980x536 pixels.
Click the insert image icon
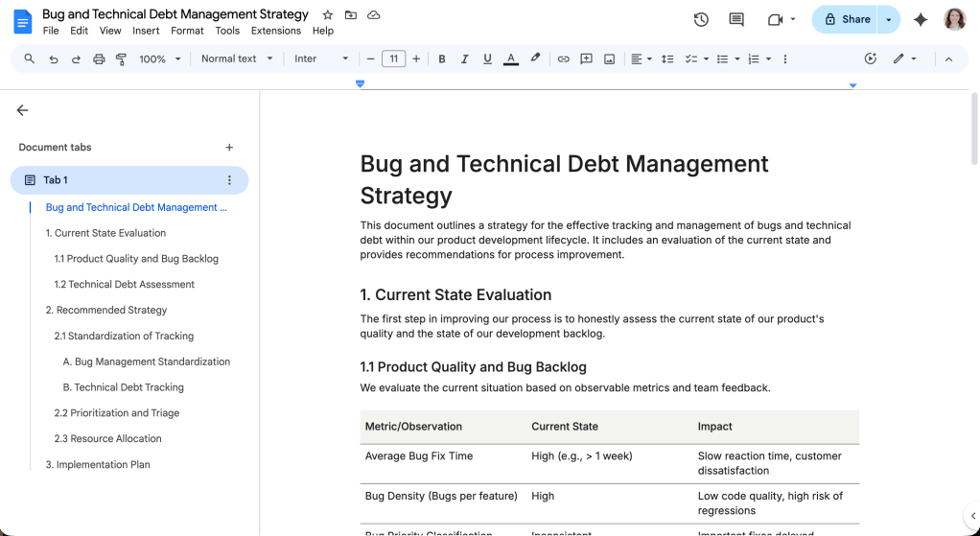point(609,58)
